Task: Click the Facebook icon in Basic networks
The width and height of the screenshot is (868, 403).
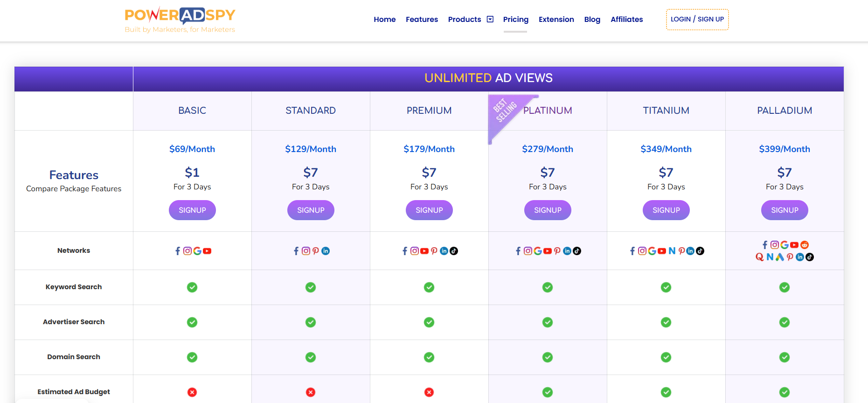Action: (178, 251)
